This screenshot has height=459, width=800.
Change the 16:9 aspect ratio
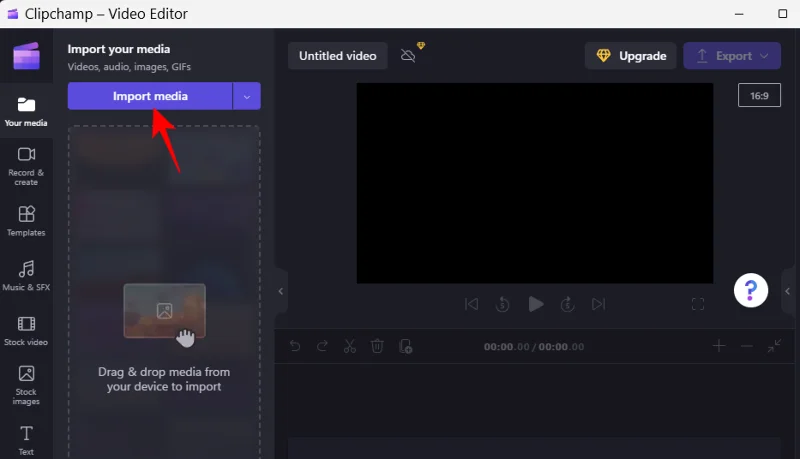tap(759, 95)
